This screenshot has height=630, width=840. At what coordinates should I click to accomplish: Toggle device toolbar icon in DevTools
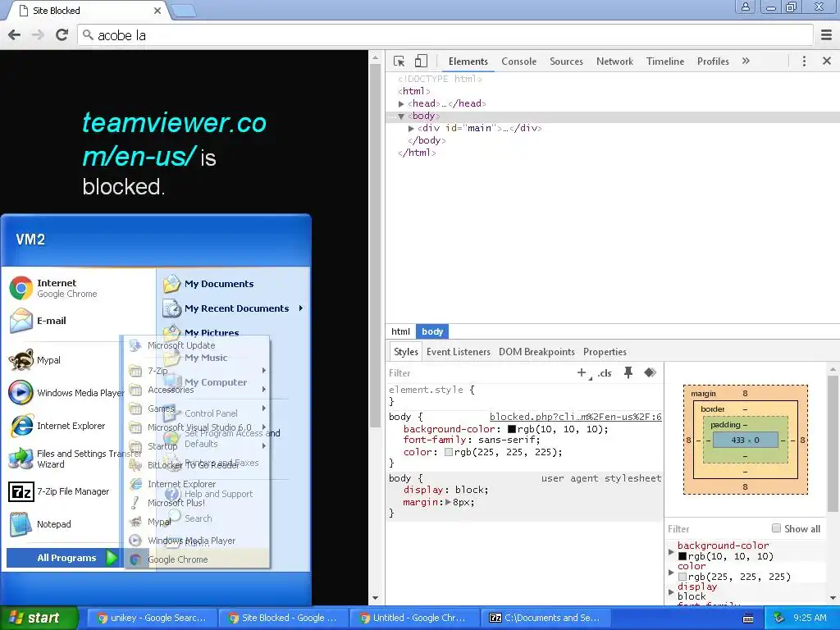421,61
